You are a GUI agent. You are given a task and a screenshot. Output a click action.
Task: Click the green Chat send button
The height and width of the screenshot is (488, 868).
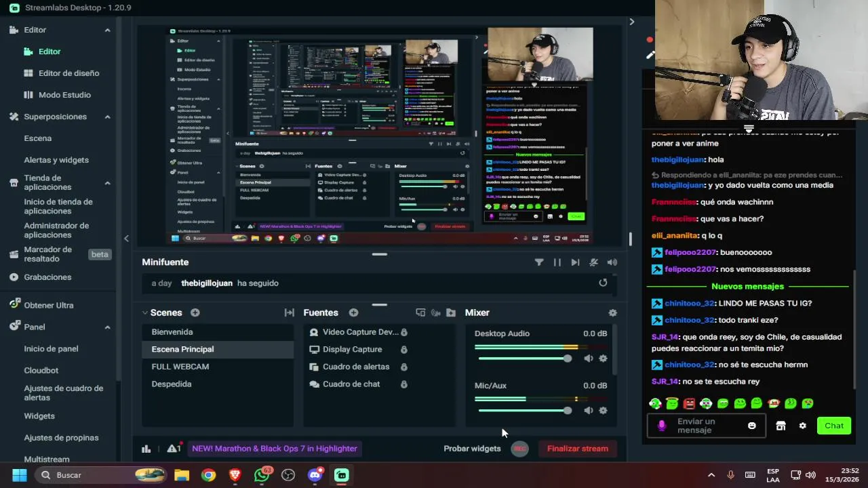tap(833, 426)
